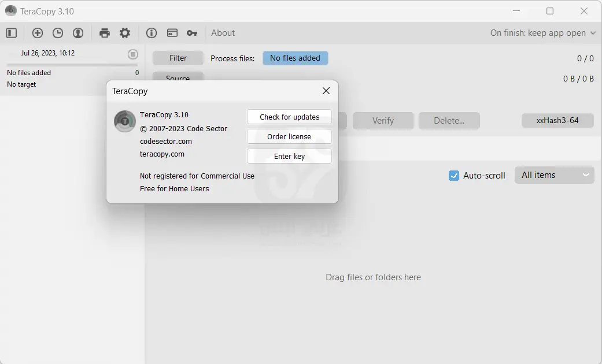Uncheck the Auto-scroll checkbox
Screen dimensions: 602x364
tap(454, 176)
